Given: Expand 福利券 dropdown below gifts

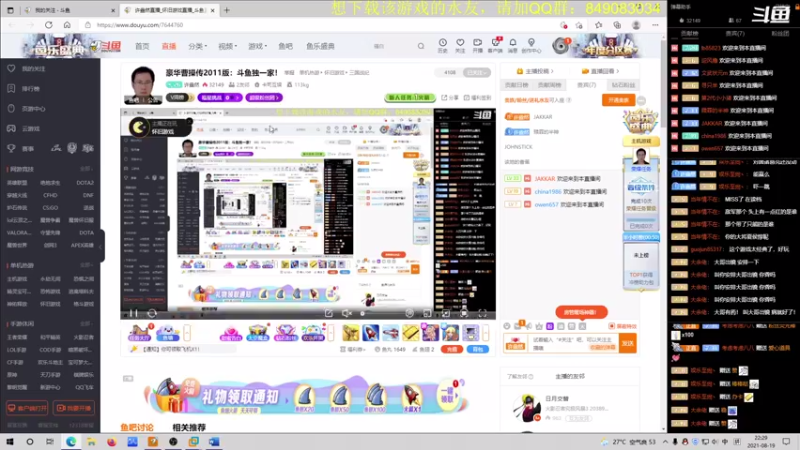Looking at the screenshot, I should click(x=353, y=349).
